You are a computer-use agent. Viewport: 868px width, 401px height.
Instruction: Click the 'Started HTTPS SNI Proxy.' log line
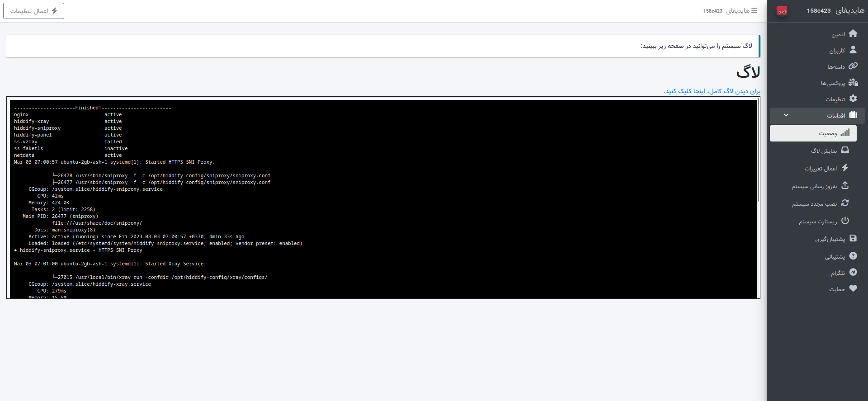coord(114,162)
